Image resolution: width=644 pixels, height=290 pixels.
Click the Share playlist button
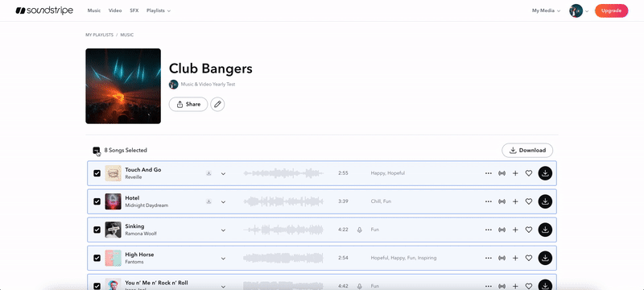pyautogui.click(x=188, y=105)
